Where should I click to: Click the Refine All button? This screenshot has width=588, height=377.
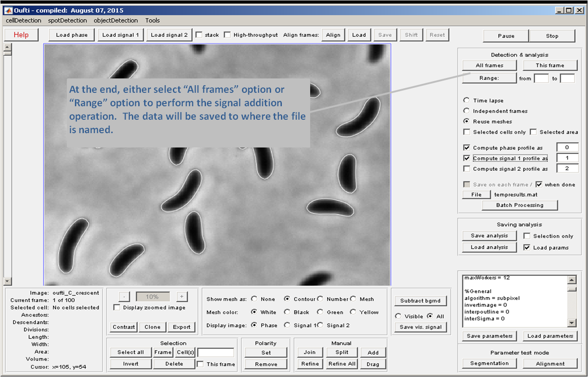342,364
